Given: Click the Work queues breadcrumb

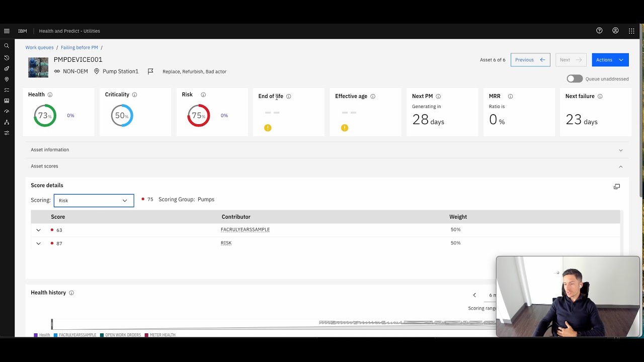Looking at the screenshot, I should pos(39,47).
